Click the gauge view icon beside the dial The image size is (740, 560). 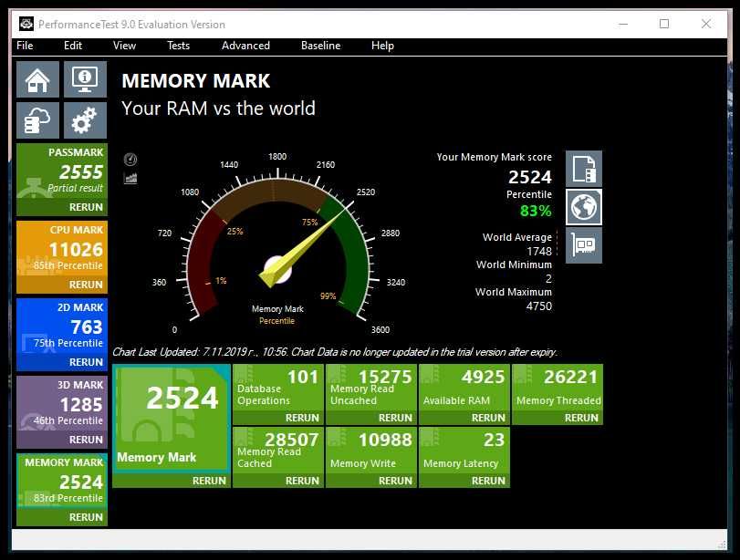tap(130, 160)
